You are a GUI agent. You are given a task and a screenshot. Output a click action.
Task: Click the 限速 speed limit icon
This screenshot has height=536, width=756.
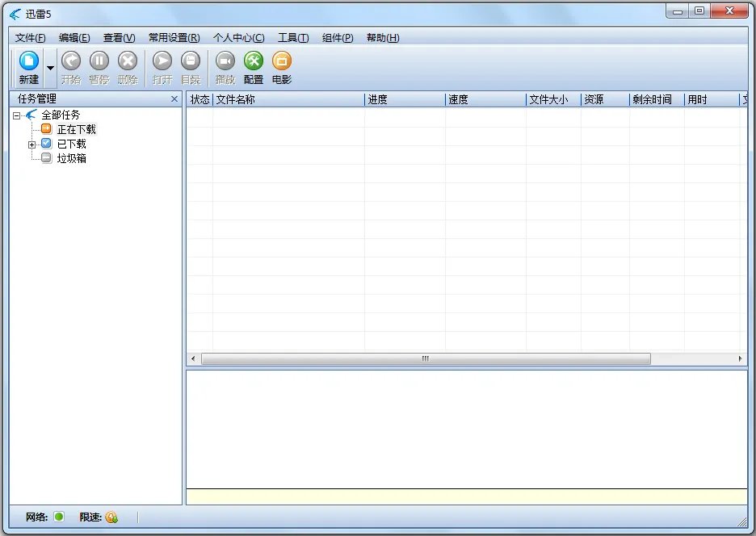pyautogui.click(x=111, y=517)
